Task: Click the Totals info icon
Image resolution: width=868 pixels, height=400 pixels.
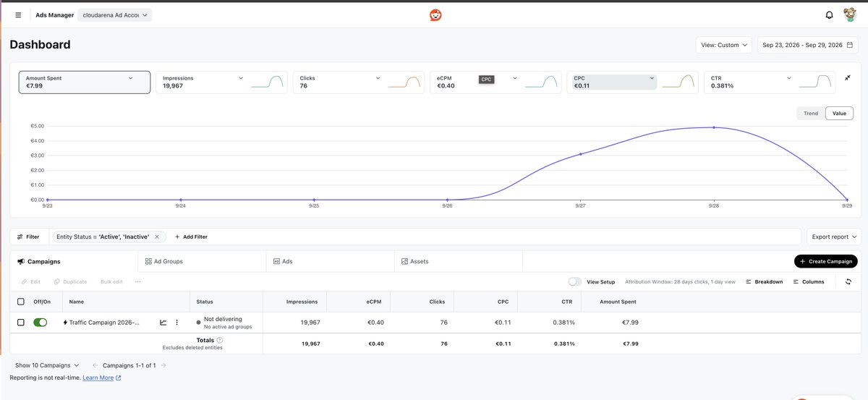Action: tap(220, 339)
